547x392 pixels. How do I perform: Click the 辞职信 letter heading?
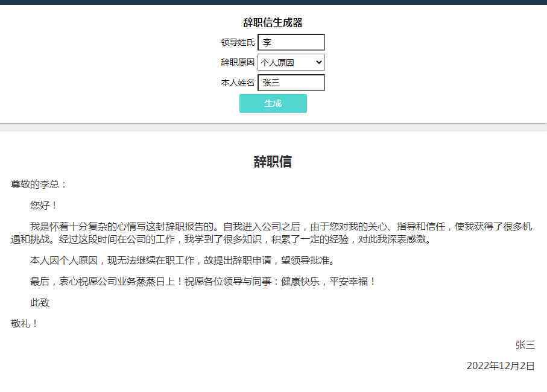(273, 162)
